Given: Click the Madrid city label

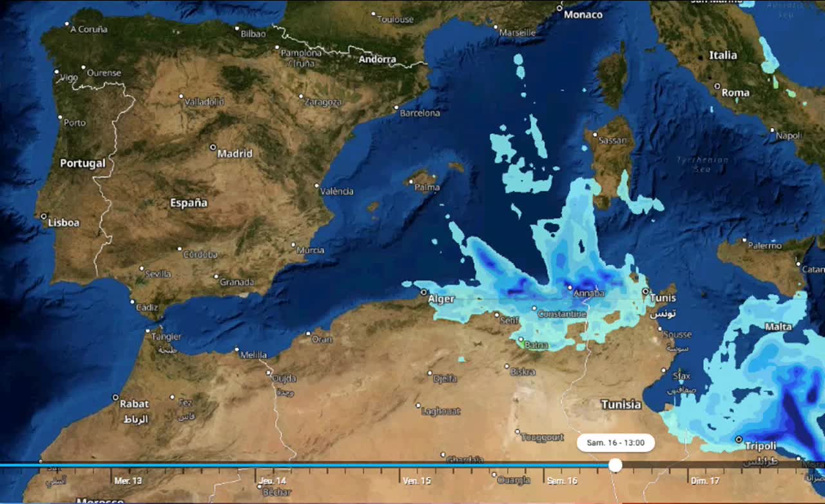Looking at the screenshot, I should [235, 153].
